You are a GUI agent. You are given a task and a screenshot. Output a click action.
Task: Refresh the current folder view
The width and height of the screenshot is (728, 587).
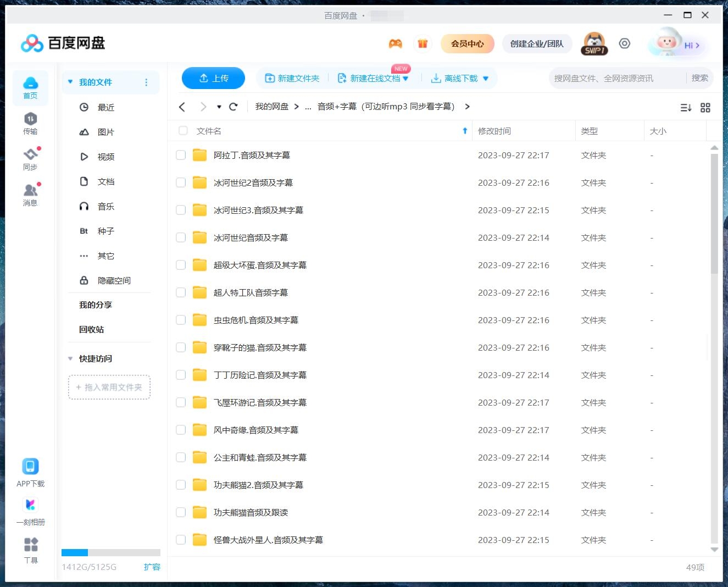click(233, 106)
